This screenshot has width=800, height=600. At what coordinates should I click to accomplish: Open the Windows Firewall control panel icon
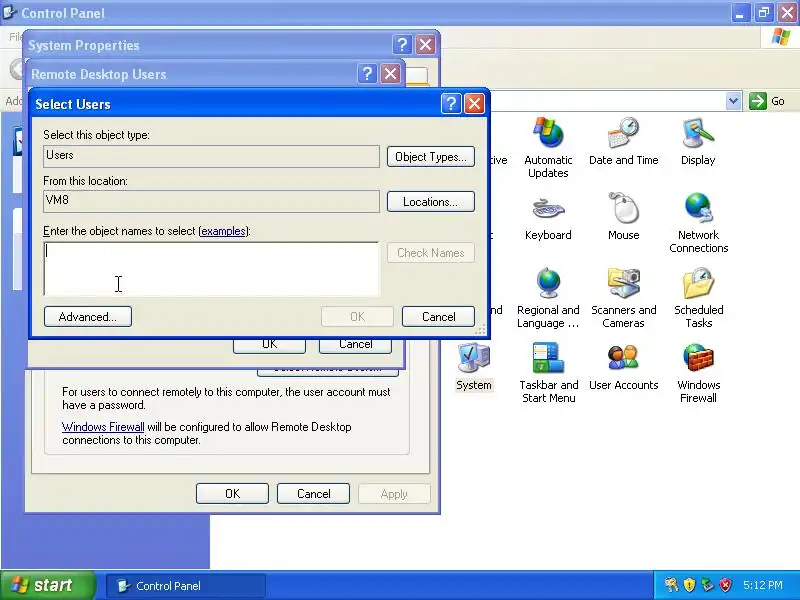(x=698, y=372)
